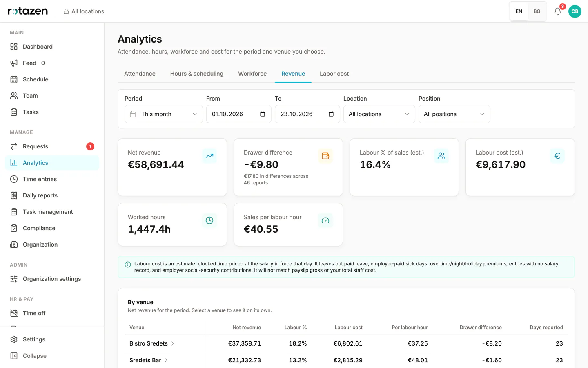Open Schedule calendar icon in sidebar
Image resolution: width=588 pixels, height=368 pixels.
(14, 79)
